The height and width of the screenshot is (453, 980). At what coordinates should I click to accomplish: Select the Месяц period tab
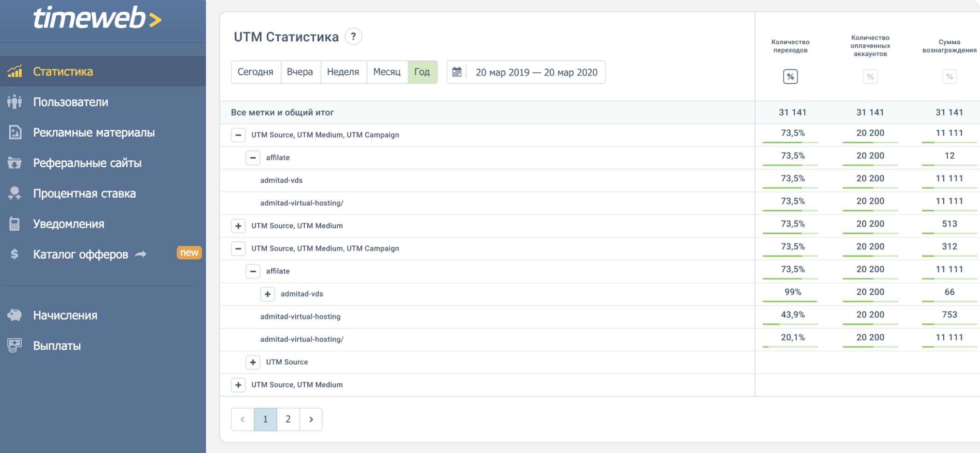pos(387,72)
